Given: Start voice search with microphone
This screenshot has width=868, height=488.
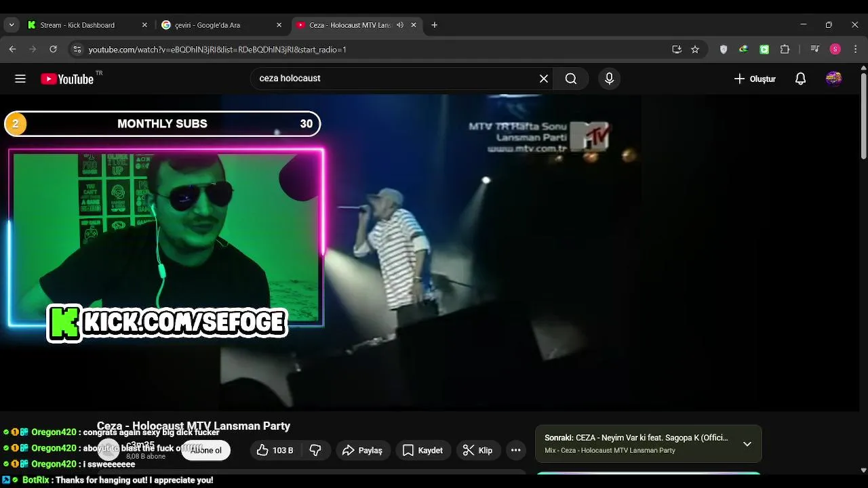Looking at the screenshot, I should (x=609, y=79).
